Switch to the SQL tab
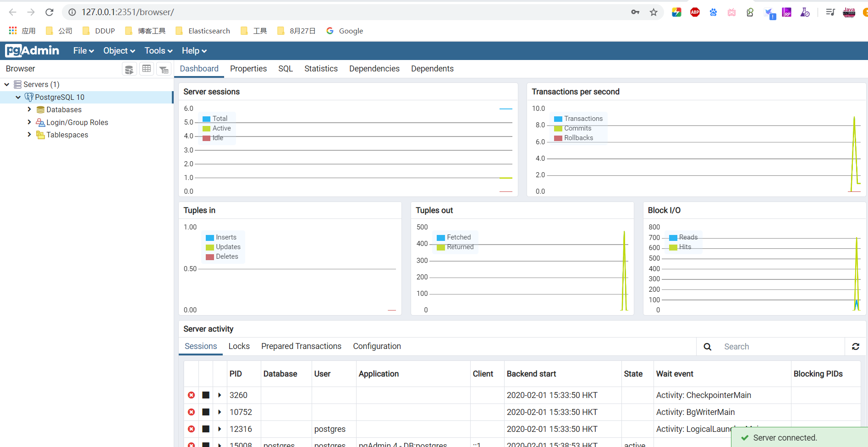This screenshot has width=868, height=447. [286, 69]
